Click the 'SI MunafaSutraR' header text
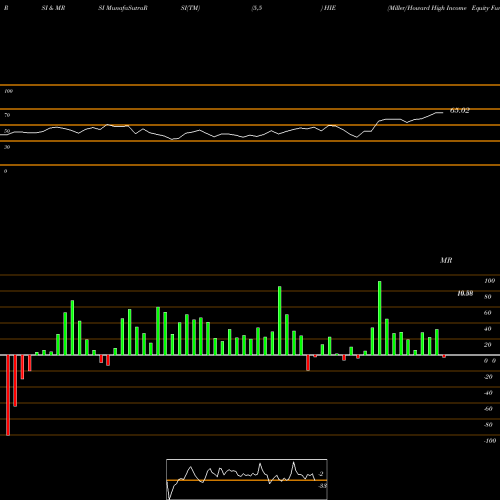 tap(123, 8)
